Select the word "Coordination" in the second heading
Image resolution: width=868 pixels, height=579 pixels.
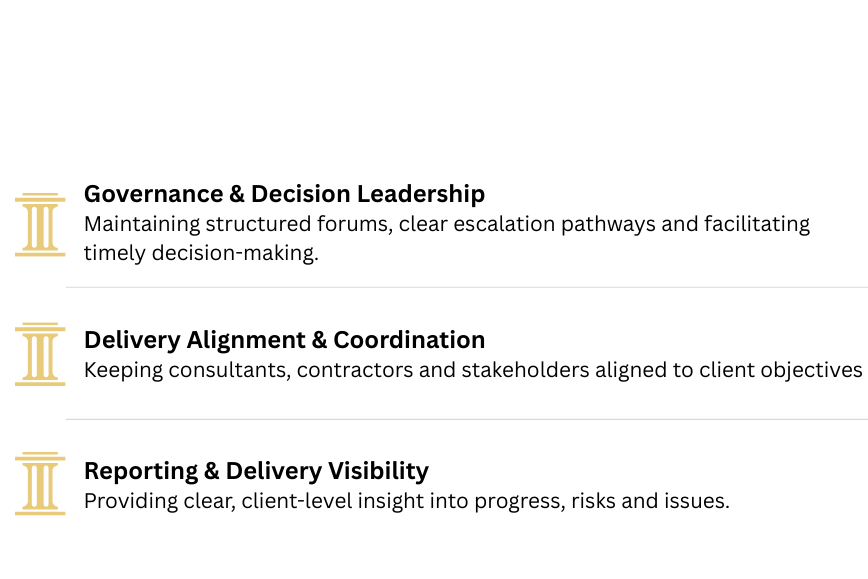click(409, 340)
